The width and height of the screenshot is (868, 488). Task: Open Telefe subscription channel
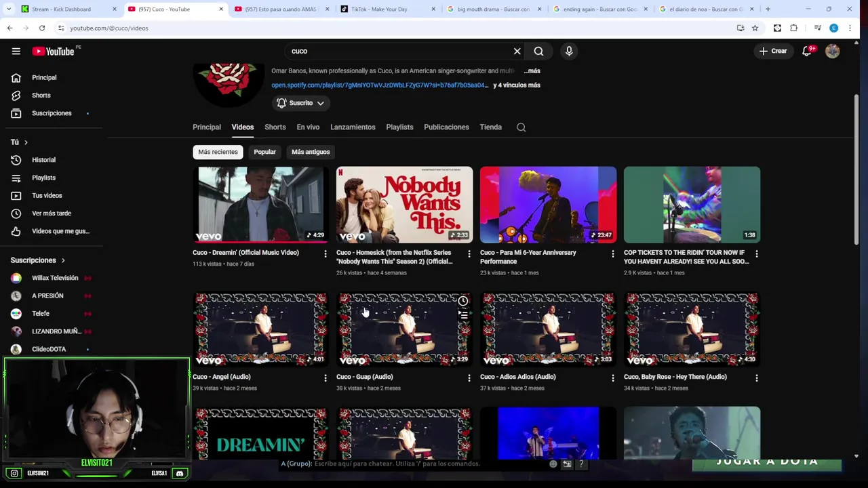[41, 313]
